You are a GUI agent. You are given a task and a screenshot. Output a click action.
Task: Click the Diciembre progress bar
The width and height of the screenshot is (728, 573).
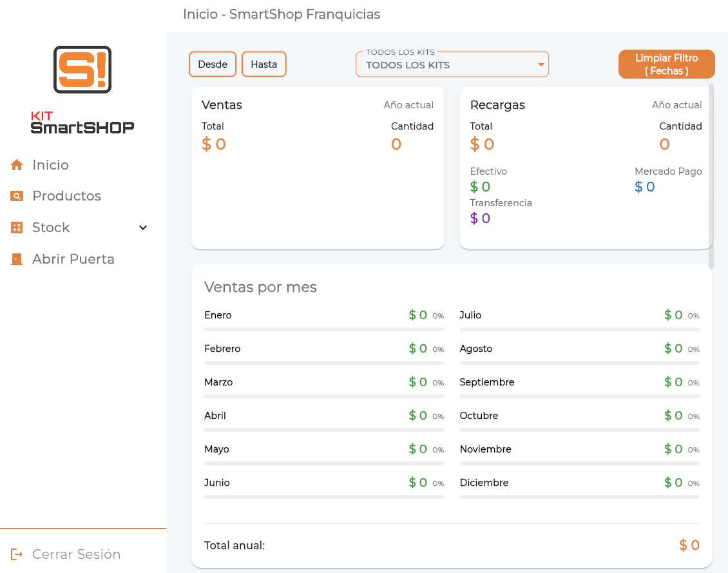point(579,496)
